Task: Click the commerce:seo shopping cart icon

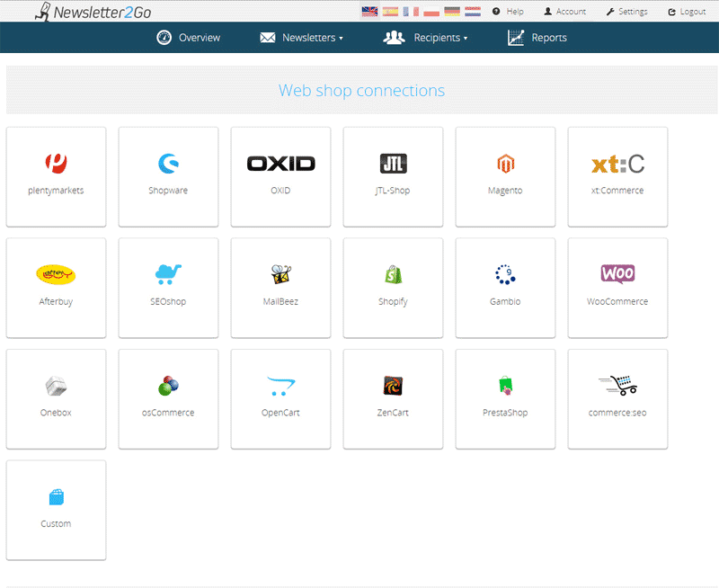Action: click(x=617, y=386)
